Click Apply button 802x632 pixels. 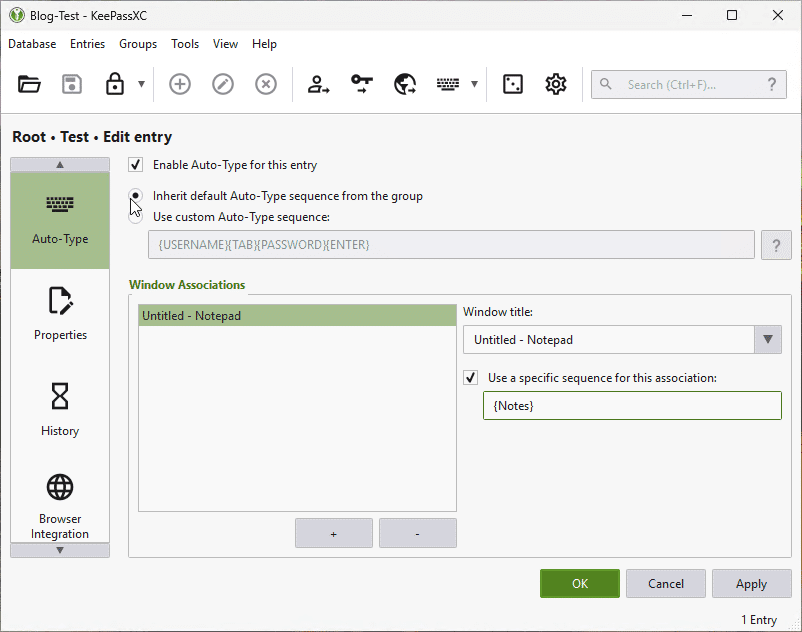[751, 583]
